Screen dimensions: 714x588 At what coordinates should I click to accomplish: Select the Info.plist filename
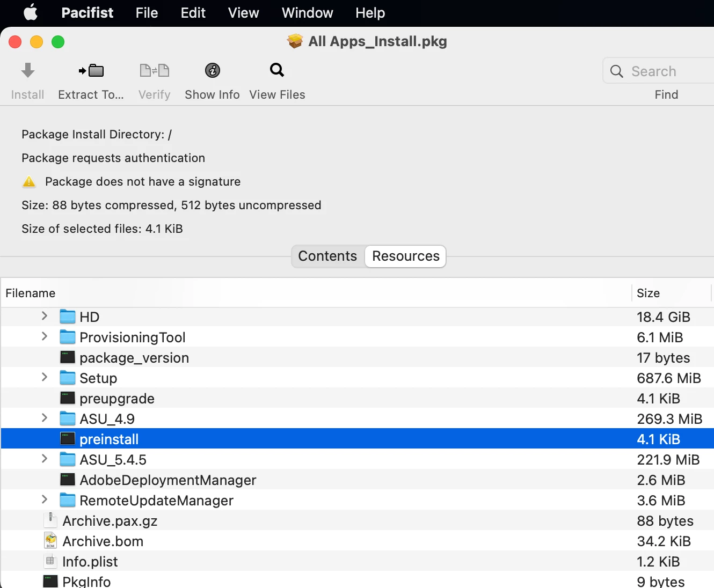pyautogui.click(x=90, y=562)
